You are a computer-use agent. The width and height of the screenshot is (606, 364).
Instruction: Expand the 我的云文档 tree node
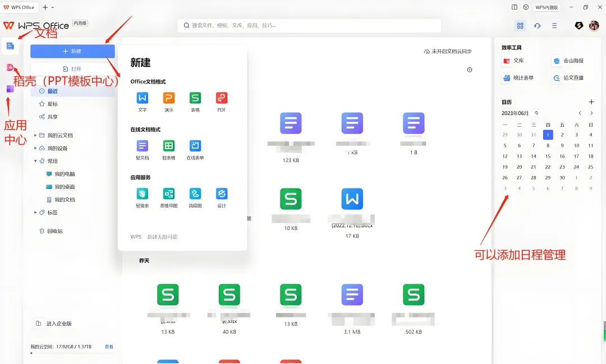pyautogui.click(x=35, y=135)
